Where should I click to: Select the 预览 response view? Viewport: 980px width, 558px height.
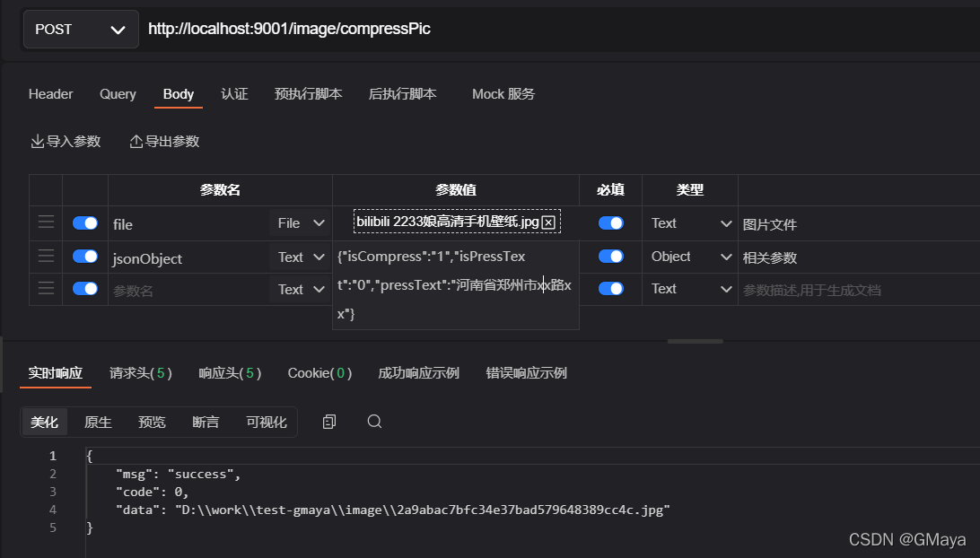click(152, 423)
